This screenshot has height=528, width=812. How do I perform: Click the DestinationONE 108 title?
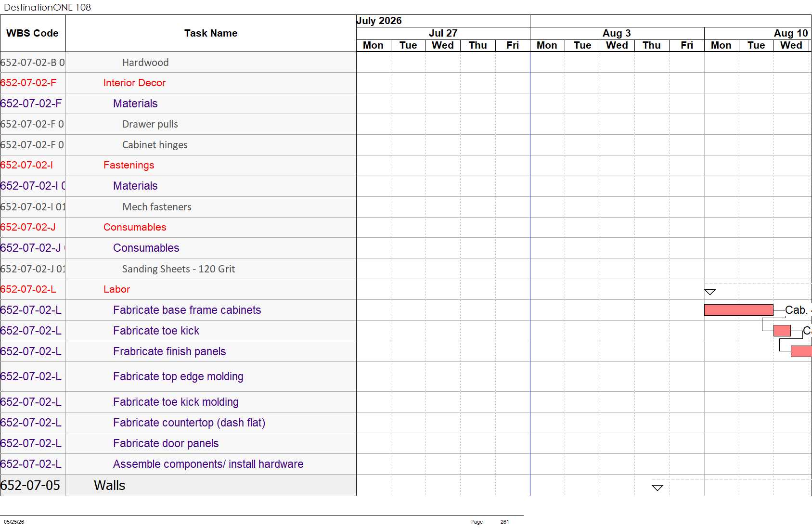pos(47,7)
